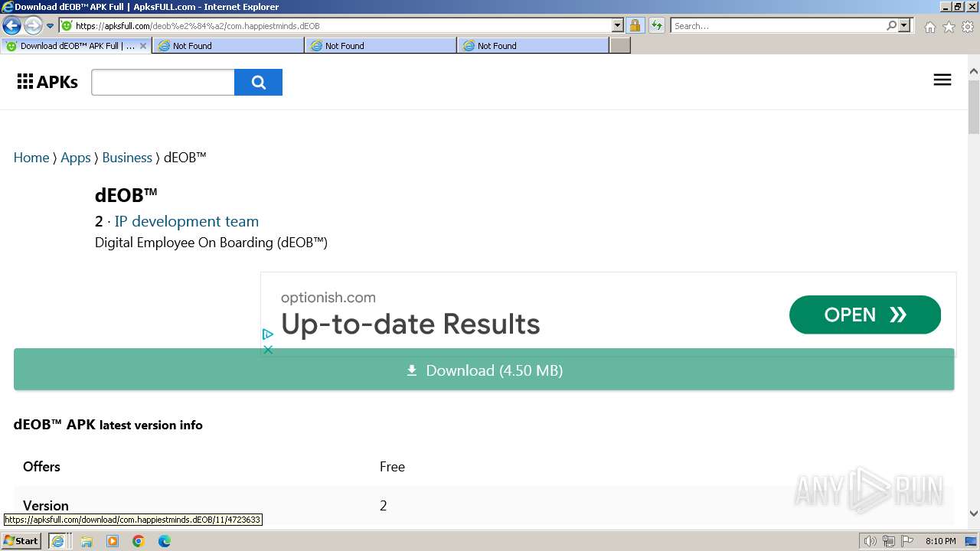Switch to the first Not Found tab
This screenshot has width=980, height=551.
pyautogui.click(x=228, y=46)
